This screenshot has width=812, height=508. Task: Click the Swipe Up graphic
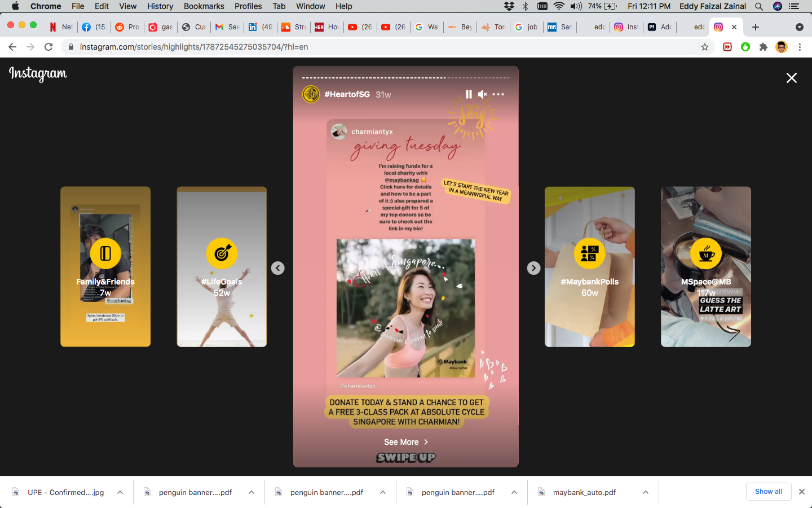click(x=406, y=457)
